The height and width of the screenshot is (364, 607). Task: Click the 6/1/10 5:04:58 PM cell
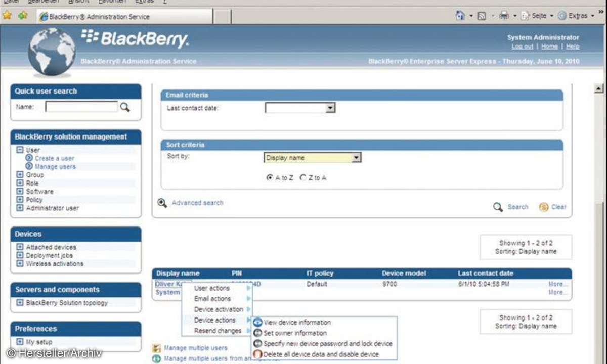[x=485, y=284]
